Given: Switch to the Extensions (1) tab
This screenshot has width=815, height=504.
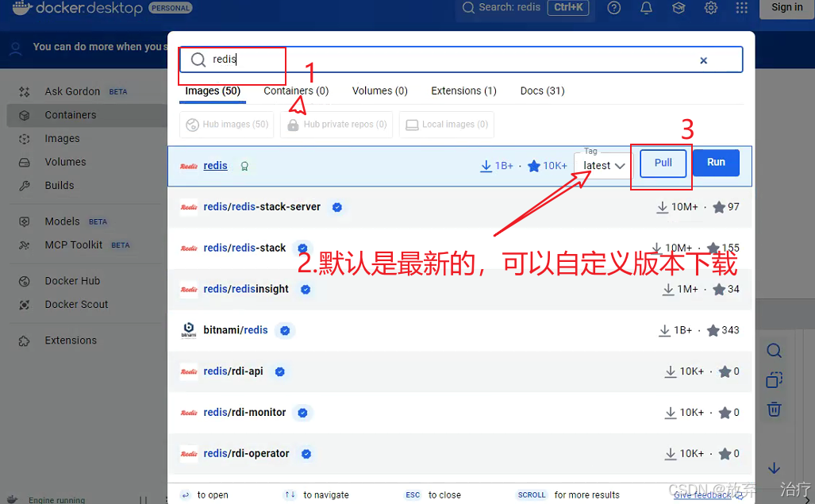Looking at the screenshot, I should (463, 91).
